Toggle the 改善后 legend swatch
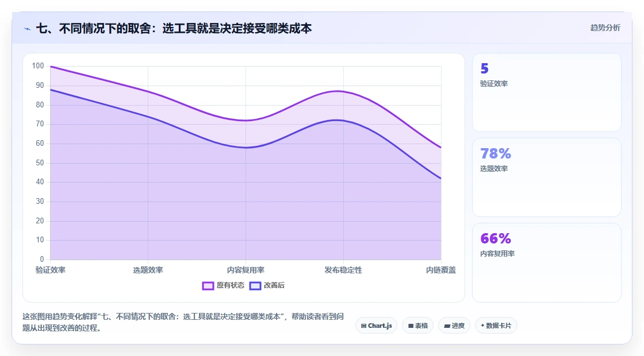The image size is (644, 356). tap(255, 285)
